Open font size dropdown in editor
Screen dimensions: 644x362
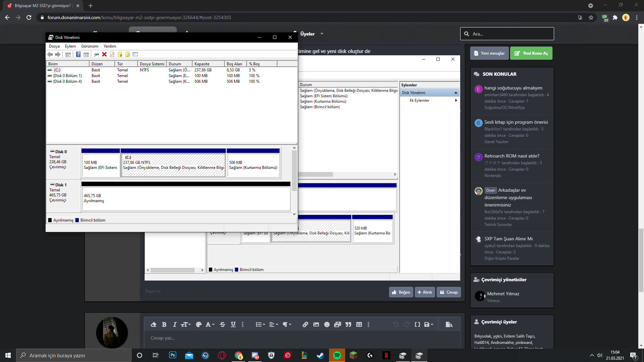tap(185, 324)
